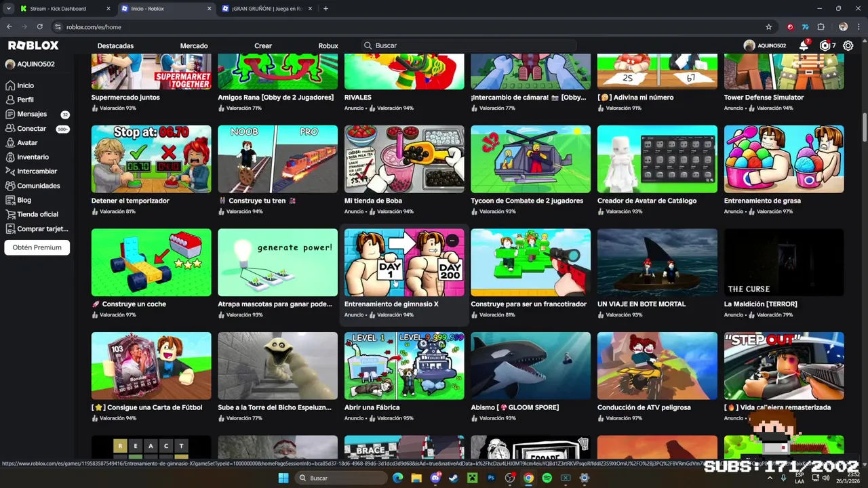Open the Chrome extensions puzzle icon
The width and height of the screenshot is (868, 488).
pos(821,27)
